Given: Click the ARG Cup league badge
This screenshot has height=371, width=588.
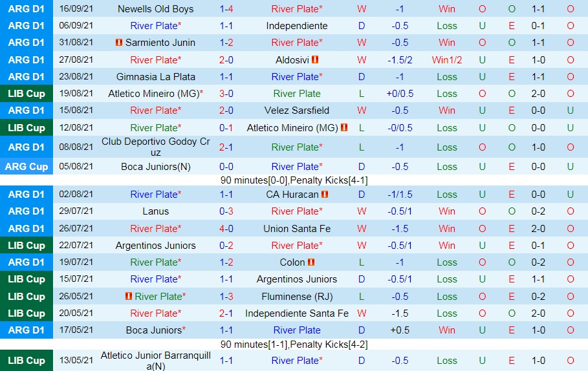Looking at the screenshot, I should click(27, 166).
